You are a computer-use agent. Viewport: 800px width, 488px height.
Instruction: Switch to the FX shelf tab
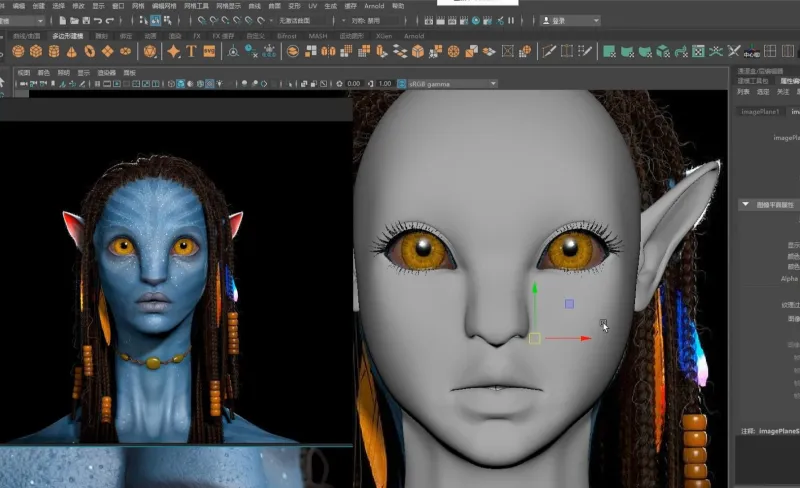(x=196, y=36)
